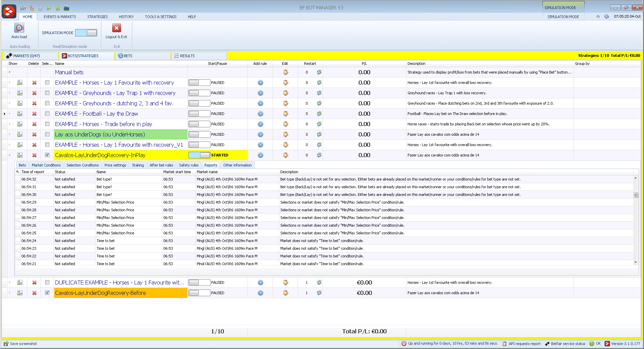This screenshot has height=349, width=644.
Task: Select checkbox for Football Lay the Draw
Action: [47, 114]
